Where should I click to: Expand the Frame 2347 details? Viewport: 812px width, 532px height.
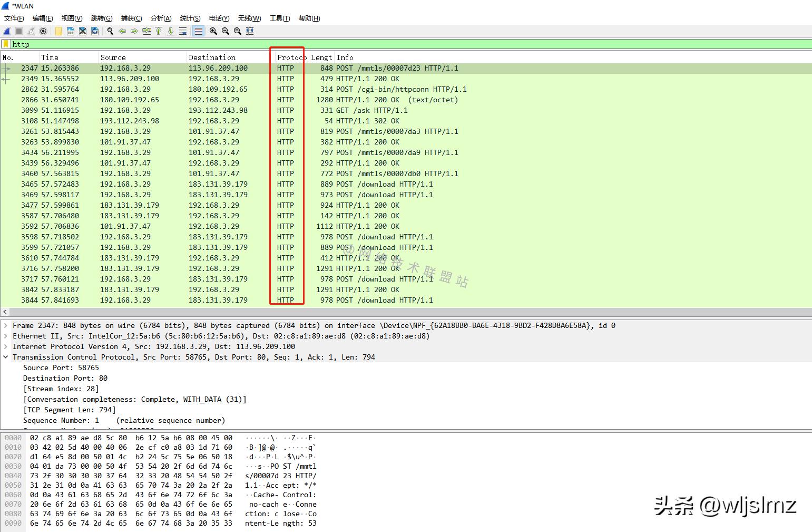(6, 326)
